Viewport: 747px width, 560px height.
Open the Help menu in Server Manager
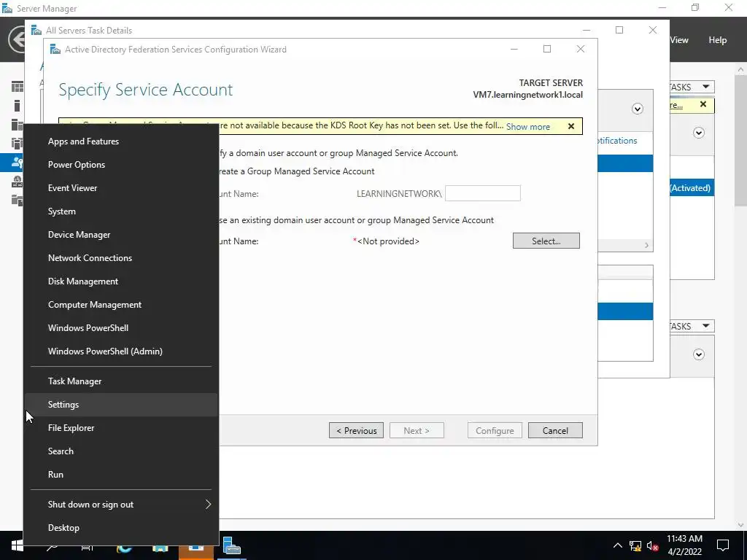point(718,40)
